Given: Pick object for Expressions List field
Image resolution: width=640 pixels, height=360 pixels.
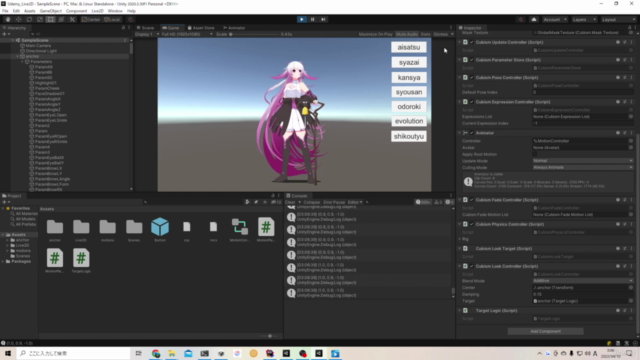Looking at the screenshot, I should (x=631, y=117).
